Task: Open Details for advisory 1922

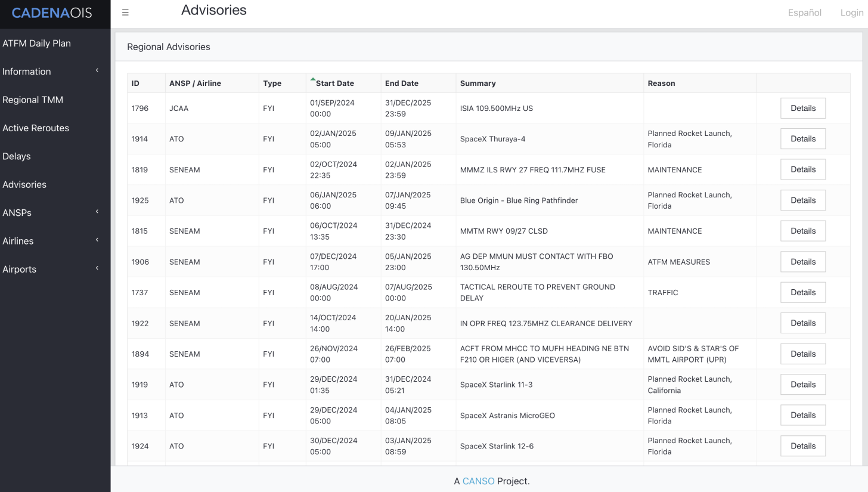Action: coord(803,323)
